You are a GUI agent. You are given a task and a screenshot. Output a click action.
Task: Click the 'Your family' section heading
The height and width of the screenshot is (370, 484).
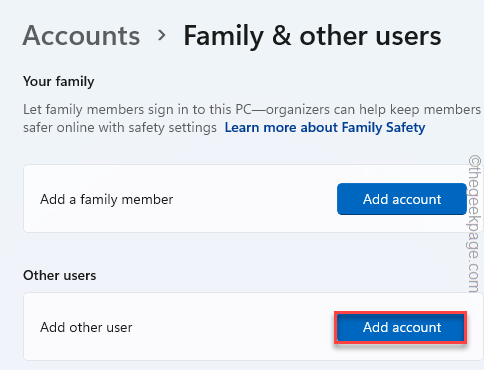click(59, 82)
